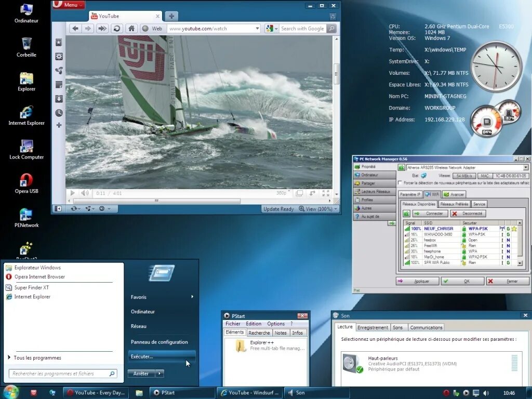The image size is (532, 399).
Task: Open the Corbeille recycle bin icon
Action: pos(26,47)
